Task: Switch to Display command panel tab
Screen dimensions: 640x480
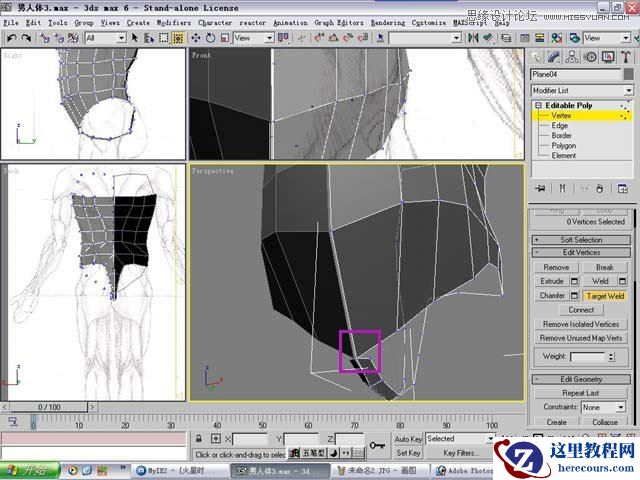Action: point(608,57)
